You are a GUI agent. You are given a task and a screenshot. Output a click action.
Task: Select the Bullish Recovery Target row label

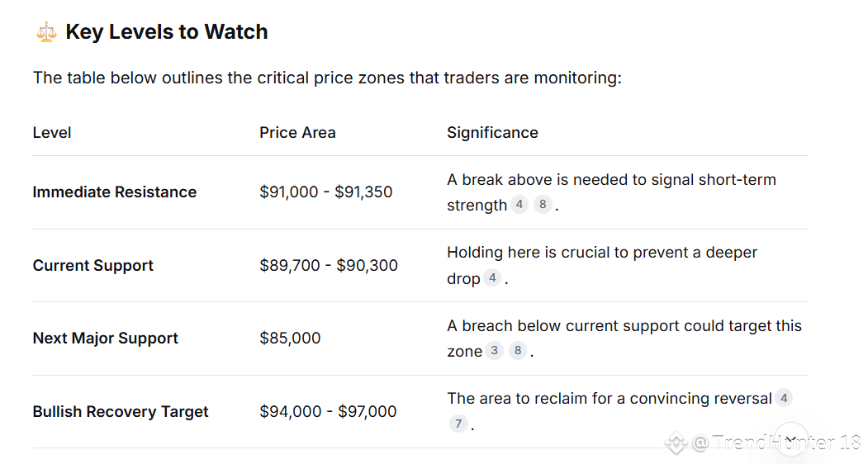coord(121,412)
